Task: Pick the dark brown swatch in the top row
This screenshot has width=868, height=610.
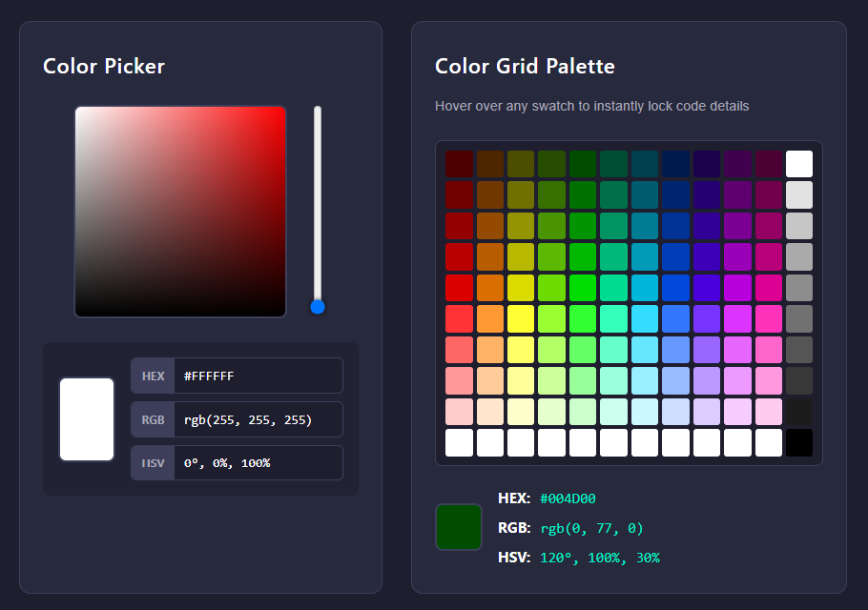Action: coord(490,164)
